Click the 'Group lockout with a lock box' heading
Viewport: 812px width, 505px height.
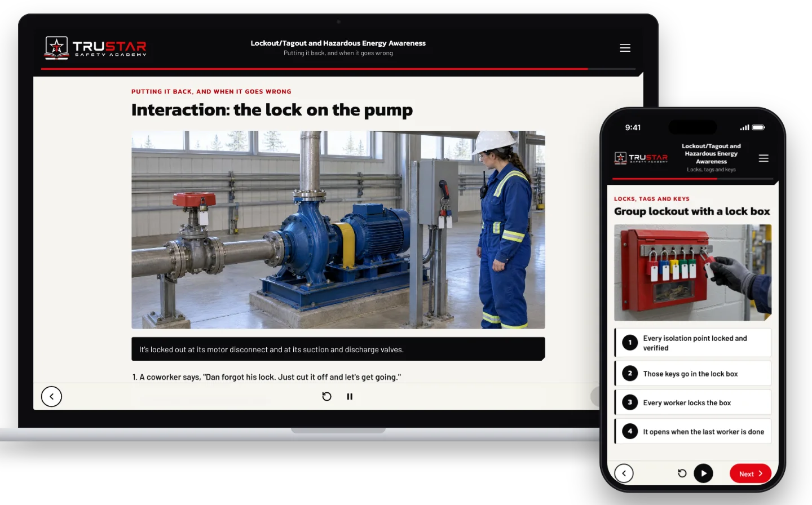coord(692,211)
